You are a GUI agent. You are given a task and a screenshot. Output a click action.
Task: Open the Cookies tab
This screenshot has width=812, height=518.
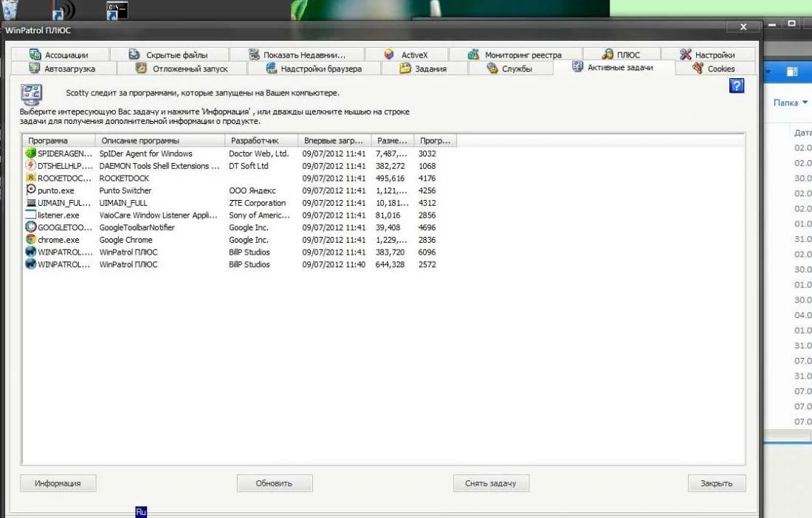click(715, 69)
